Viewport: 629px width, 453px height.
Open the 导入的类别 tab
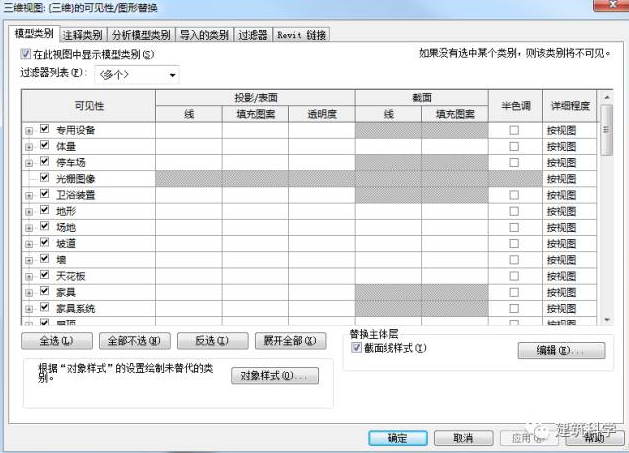pos(204,35)
